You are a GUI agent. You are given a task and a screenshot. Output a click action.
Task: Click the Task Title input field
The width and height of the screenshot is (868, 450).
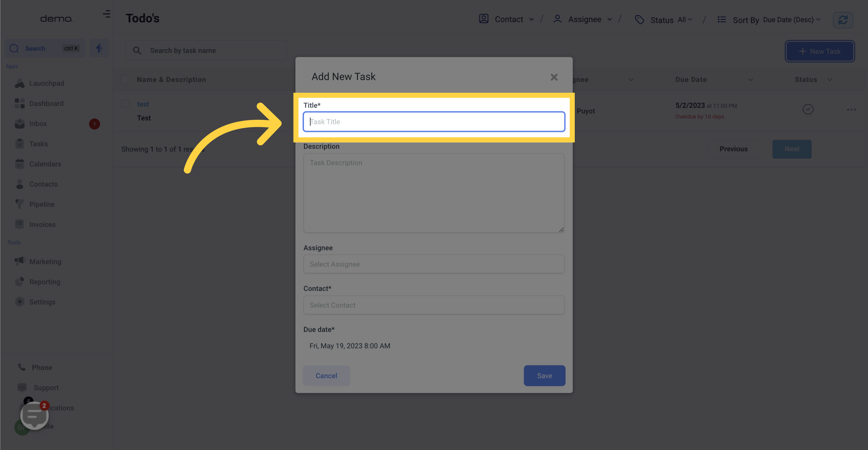pos(434,121)
